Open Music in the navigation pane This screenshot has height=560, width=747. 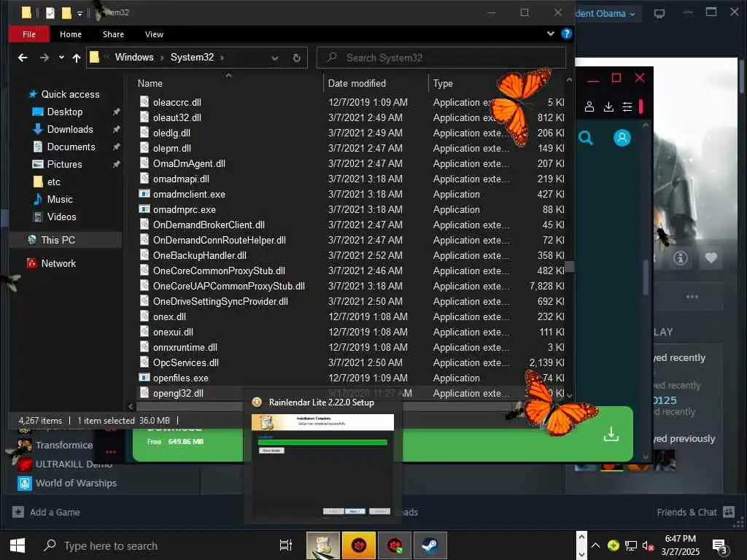(x=60, y=200)
